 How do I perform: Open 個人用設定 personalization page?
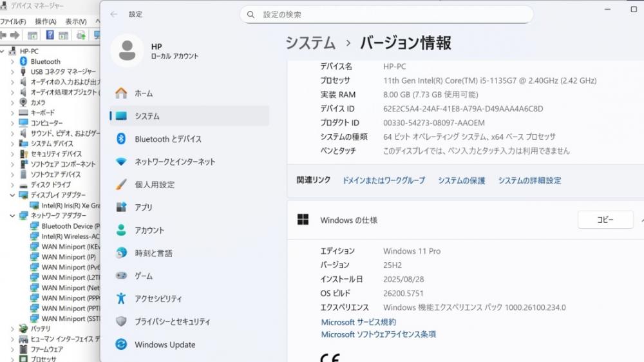[x=189, y=184]
